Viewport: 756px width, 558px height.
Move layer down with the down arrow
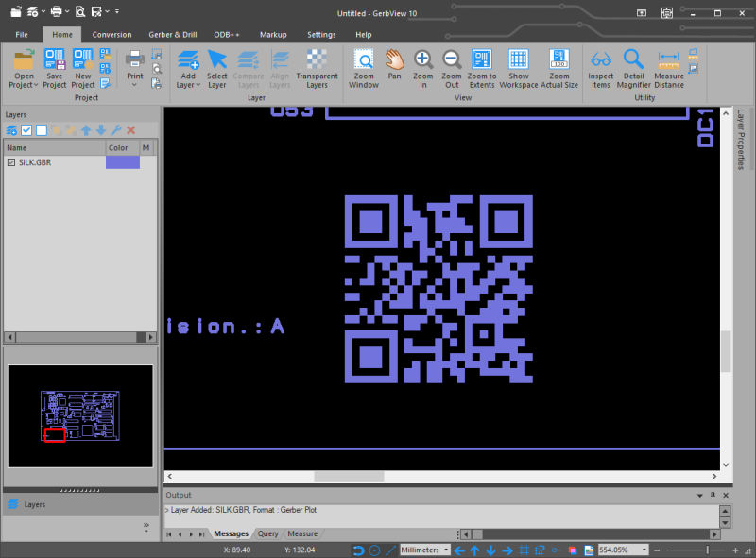(101, 130)
